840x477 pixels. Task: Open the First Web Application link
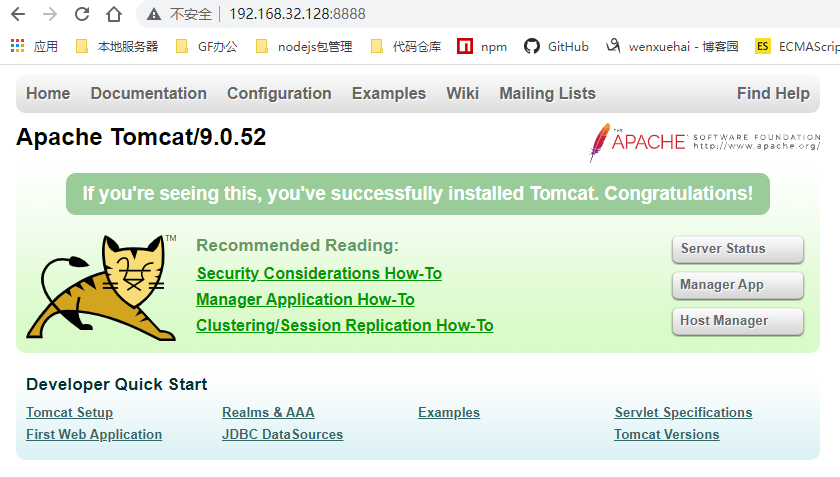[94, 435]
